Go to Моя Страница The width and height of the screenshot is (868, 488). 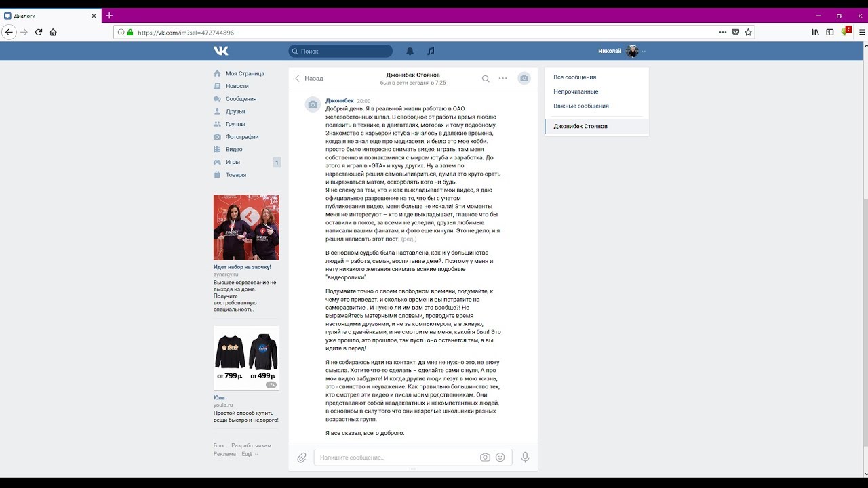245,73
